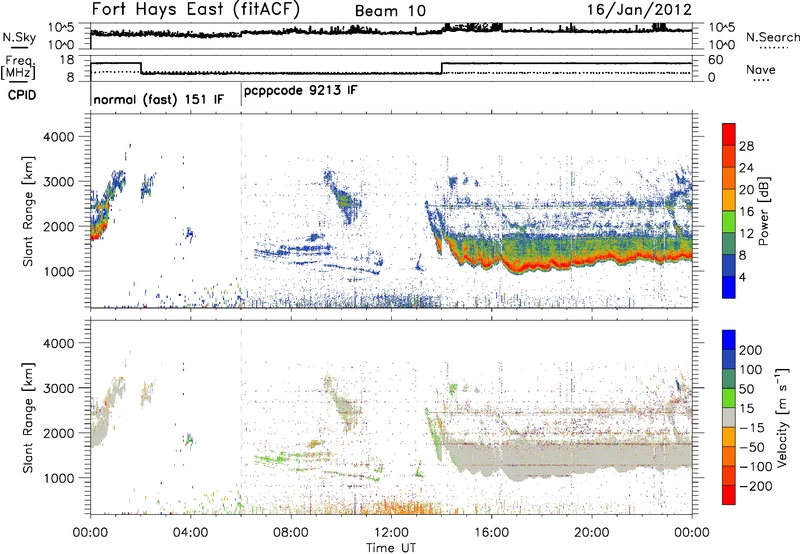Click the 'Nave' legend label
Screen dimensions: 800x554
(761, 69)
